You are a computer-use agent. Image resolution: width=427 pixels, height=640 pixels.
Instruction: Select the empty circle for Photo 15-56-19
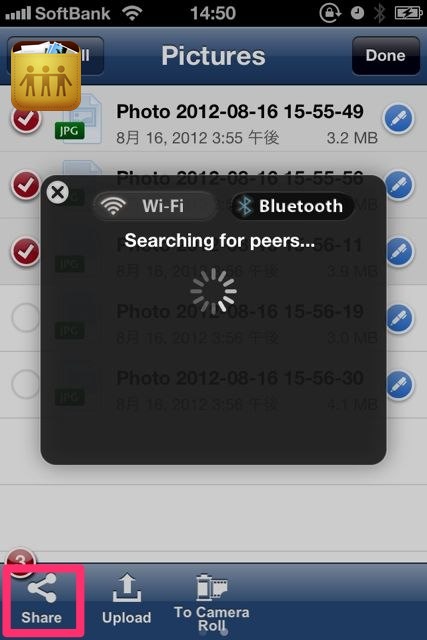pyautogui.click(x=26, y=318)
